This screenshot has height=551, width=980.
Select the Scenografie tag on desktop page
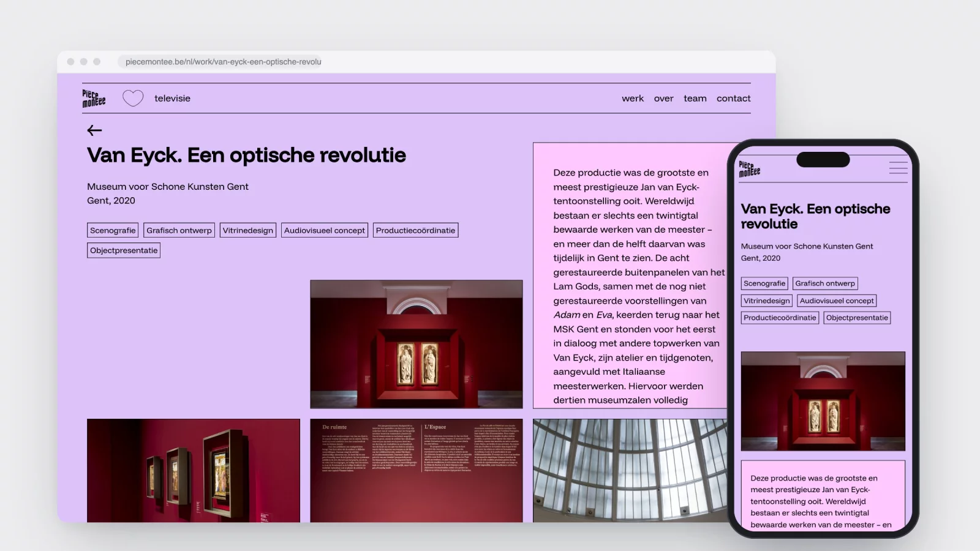point(113,230)
